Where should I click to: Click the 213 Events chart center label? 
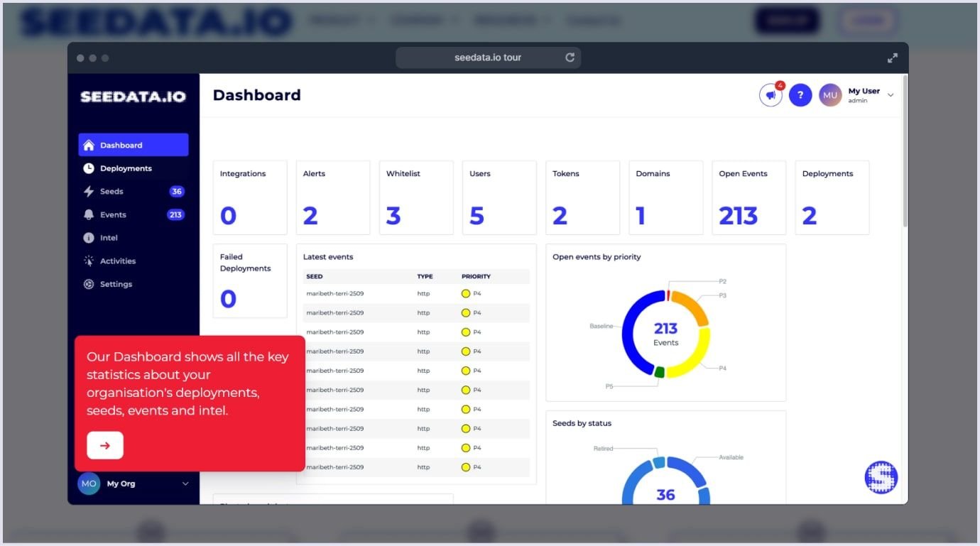click(665, 334)
